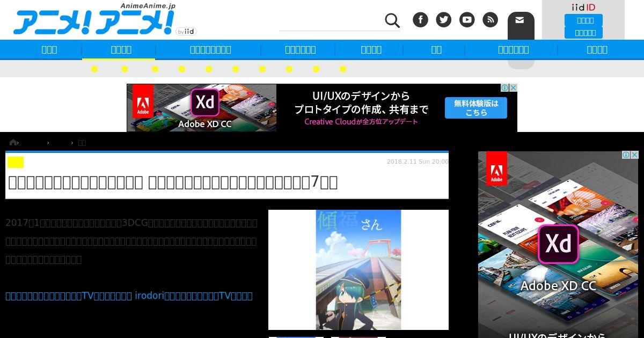The width and height of the screenshot is (644, 338).
Task: Click the envelope mail icon
Action: [x=519, y=20]
